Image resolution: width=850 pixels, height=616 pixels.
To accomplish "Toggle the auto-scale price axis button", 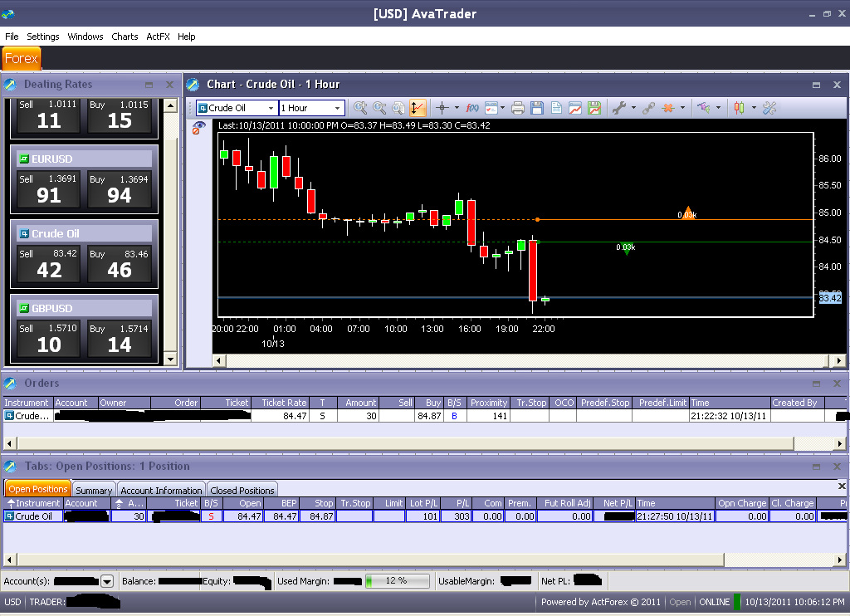I will (417, 108).
